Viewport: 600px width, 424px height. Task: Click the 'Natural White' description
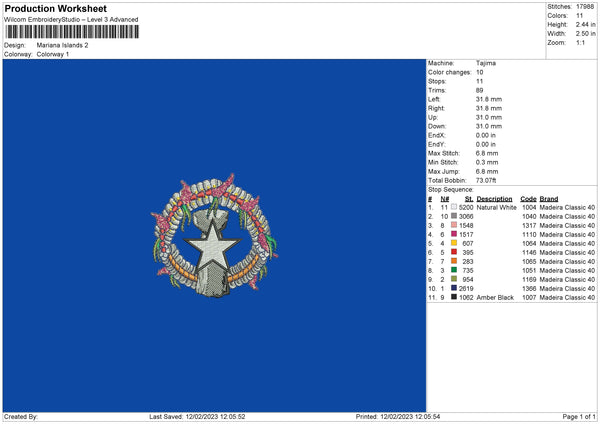[496, 207]
